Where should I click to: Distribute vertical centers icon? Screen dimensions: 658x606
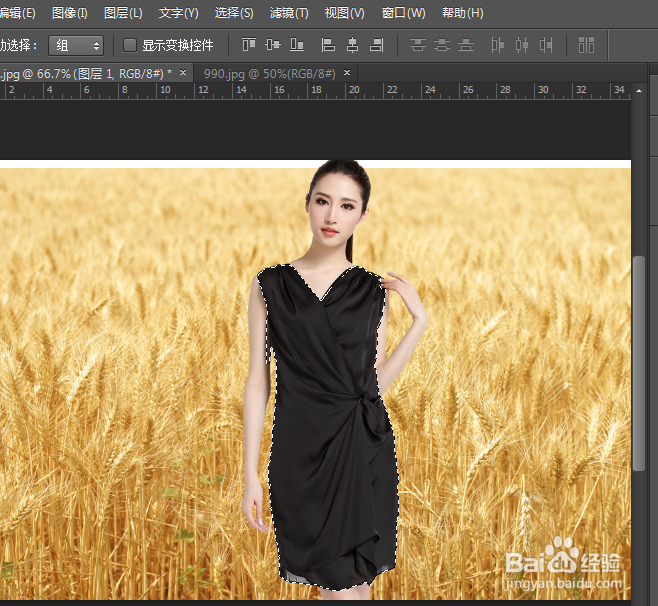pyautogui.click(x=441, y=45)
